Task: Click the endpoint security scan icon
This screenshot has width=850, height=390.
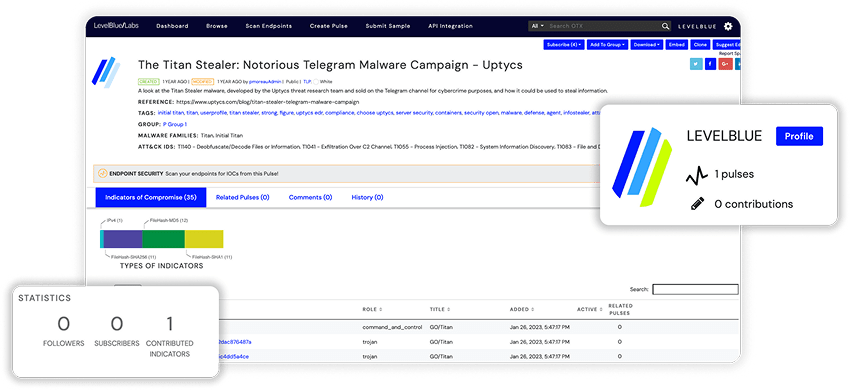Action: (x=102, y=174)
